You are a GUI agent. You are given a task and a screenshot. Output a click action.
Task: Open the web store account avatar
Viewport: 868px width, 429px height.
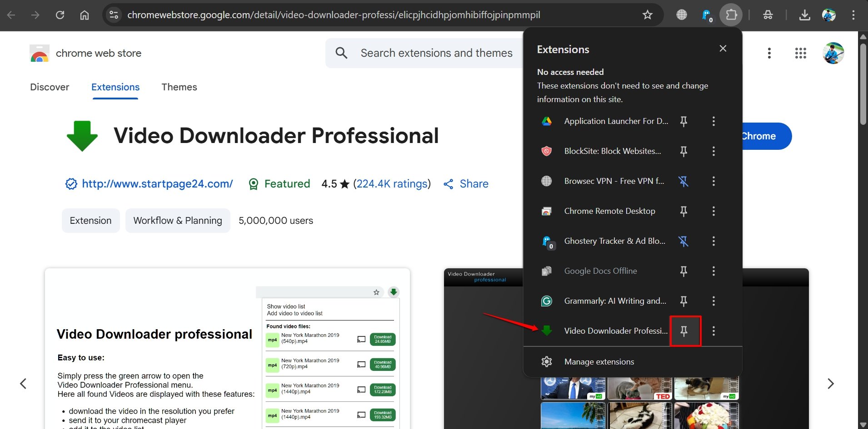833,53
